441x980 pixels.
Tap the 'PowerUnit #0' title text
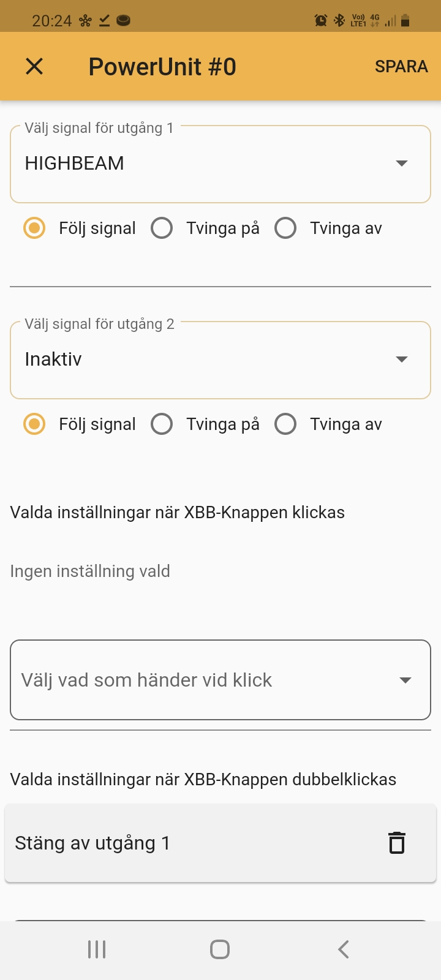coord(162,67)
